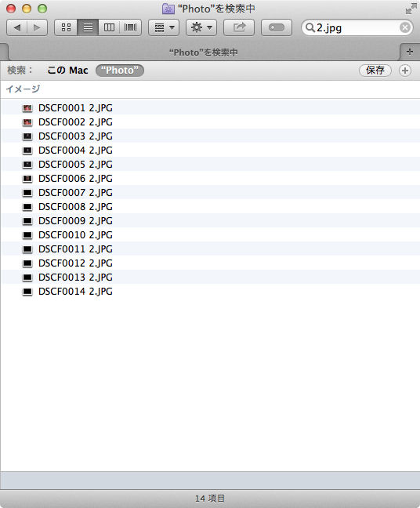Screen dimensions: 420x508
Task: Select the file DSCF0009 2.JPG
Action: [210, 220]
